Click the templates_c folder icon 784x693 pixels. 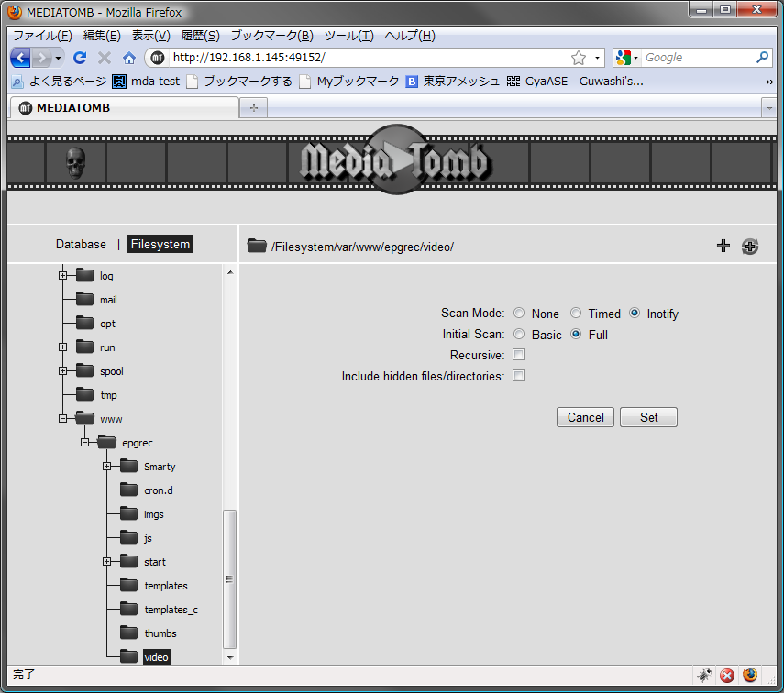point(128,609)
